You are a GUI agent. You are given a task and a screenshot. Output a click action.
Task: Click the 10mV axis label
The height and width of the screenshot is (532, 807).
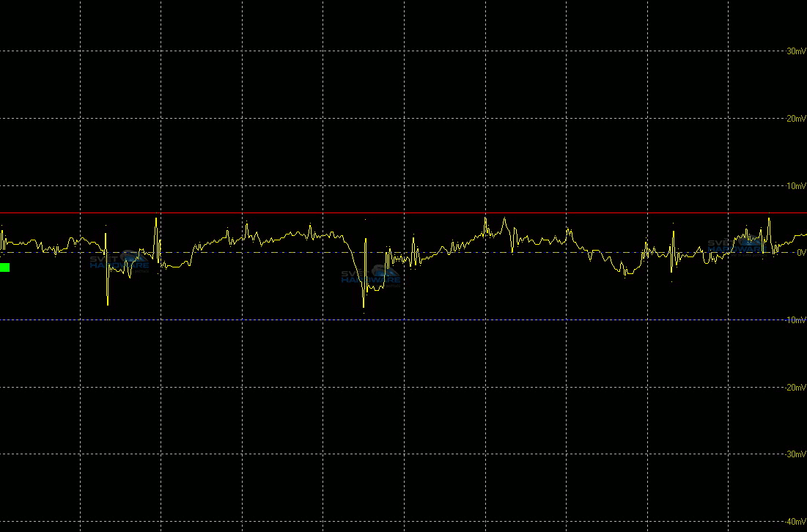coord(796,186)
